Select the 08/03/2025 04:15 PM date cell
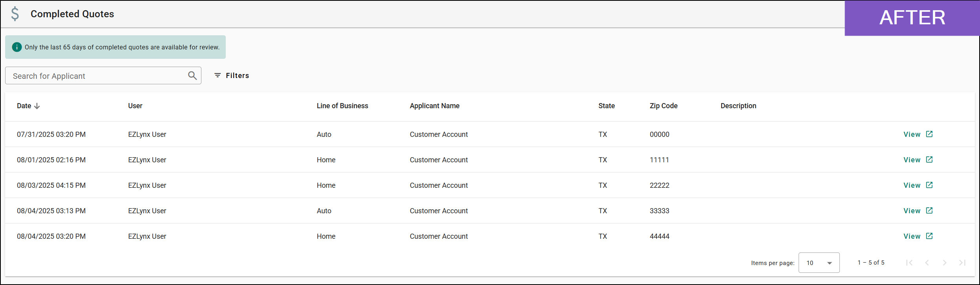This screenshot has height=285, width=980. (x=51, y=185)
